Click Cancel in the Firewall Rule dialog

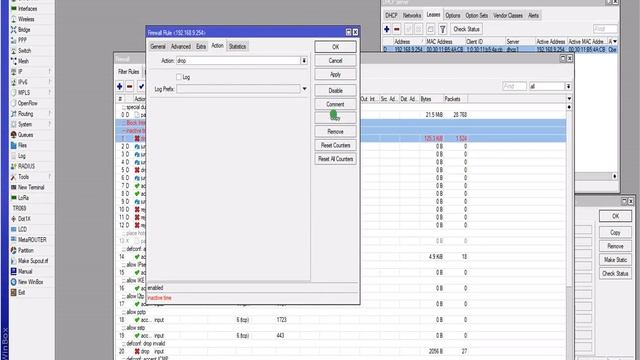[335, 60]
